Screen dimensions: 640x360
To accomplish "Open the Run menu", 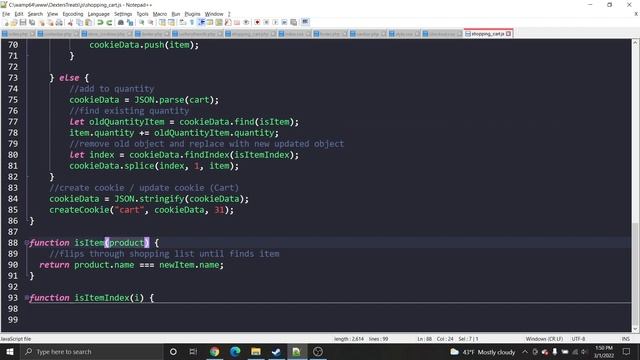I will pos(176,14).
